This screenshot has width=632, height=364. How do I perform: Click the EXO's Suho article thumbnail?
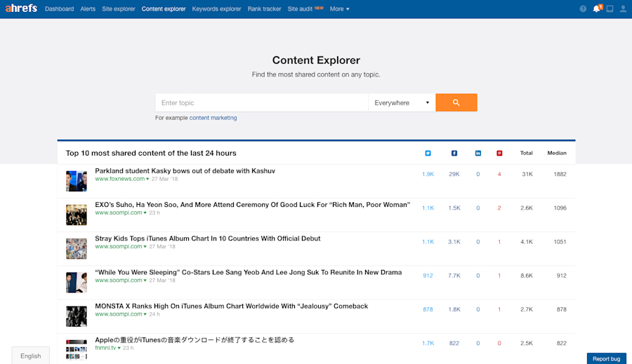[x=77, y=215]
